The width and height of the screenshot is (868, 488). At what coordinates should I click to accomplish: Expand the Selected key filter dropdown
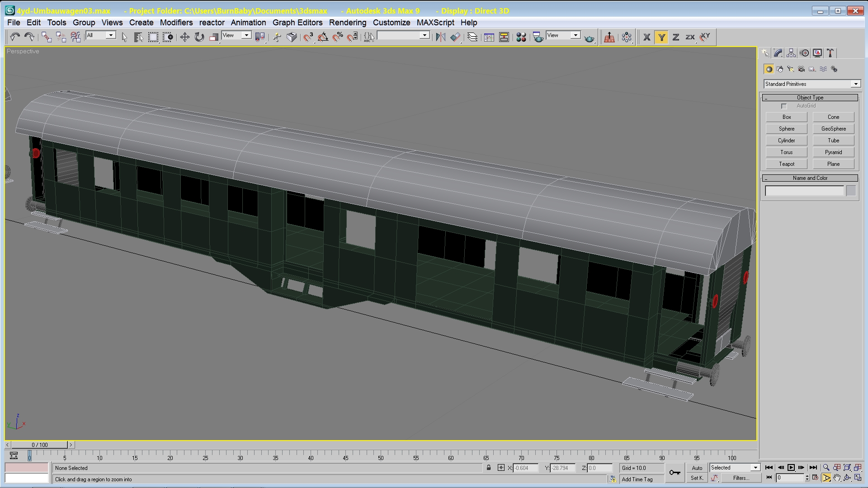coord(755,468)
